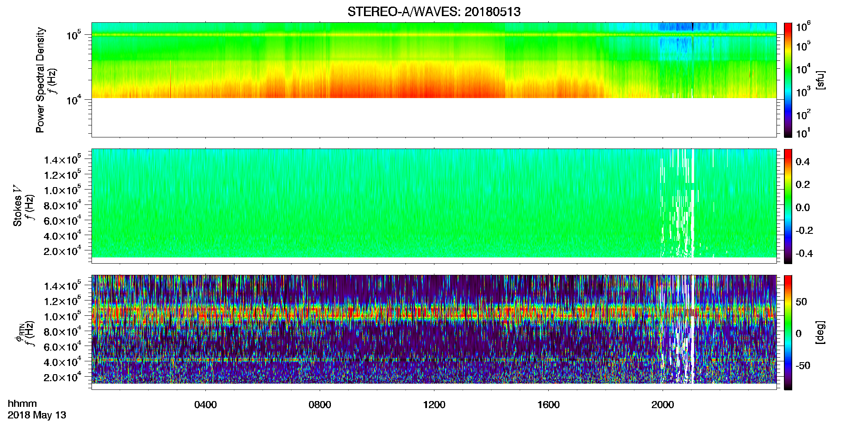
Task: Click the power spectral density colorbar
Action: pyautogui.click(x=788, y=80)
